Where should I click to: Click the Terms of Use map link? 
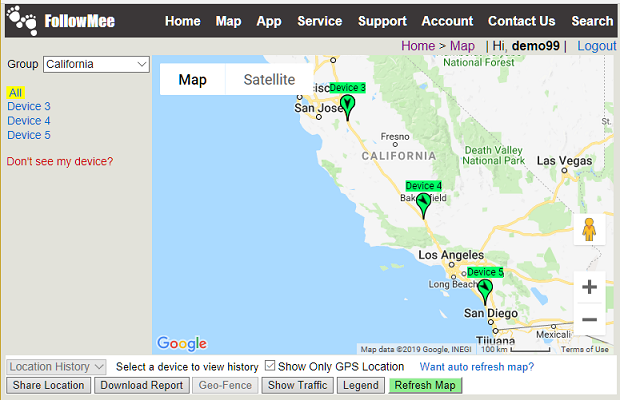(x=585, y=349)
